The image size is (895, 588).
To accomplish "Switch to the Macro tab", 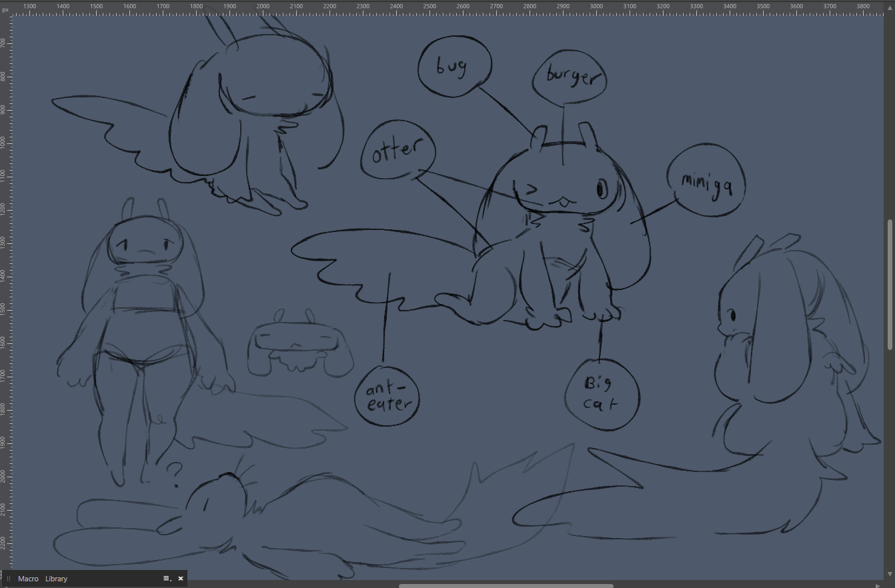I will click(x=28, y=579).
